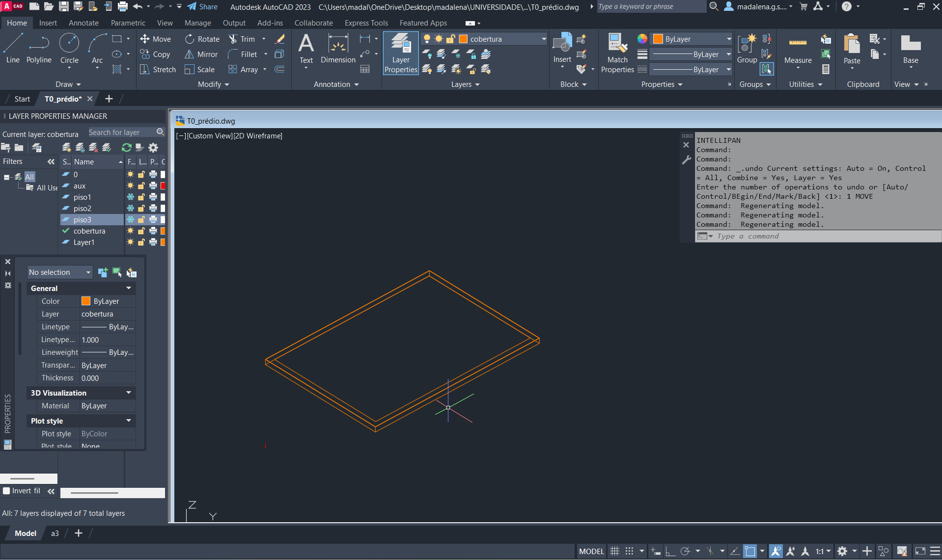This screenshot has width=942, height=560.
Task: Select the Arc tool
Action: (x=97, y=49)
